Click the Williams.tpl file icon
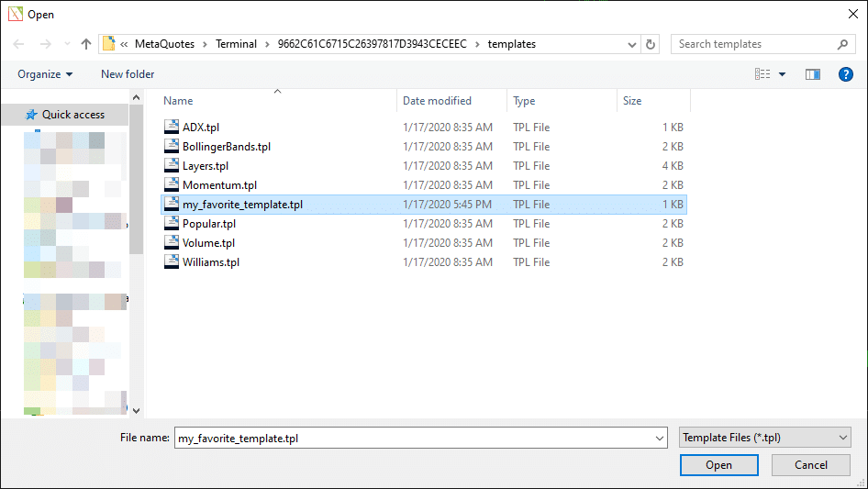This screenshot has height=489, width=868. (172, 261)
